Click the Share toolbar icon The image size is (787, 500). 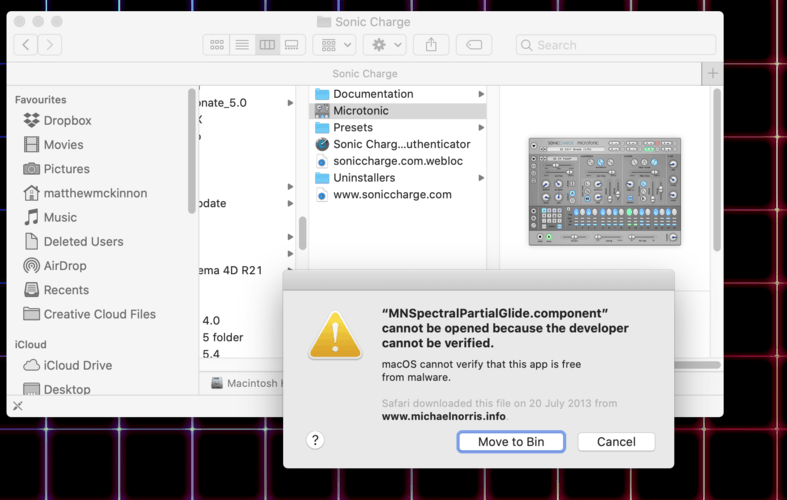click(431, 45)
